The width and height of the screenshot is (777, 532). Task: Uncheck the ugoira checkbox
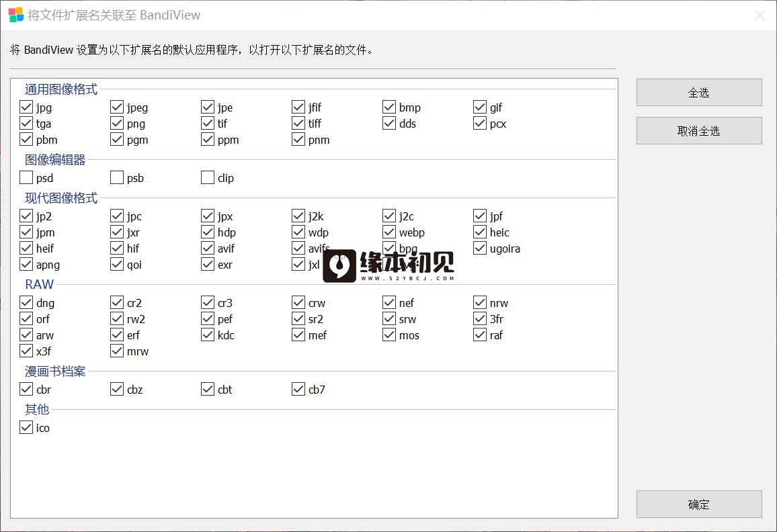[480, 248]
